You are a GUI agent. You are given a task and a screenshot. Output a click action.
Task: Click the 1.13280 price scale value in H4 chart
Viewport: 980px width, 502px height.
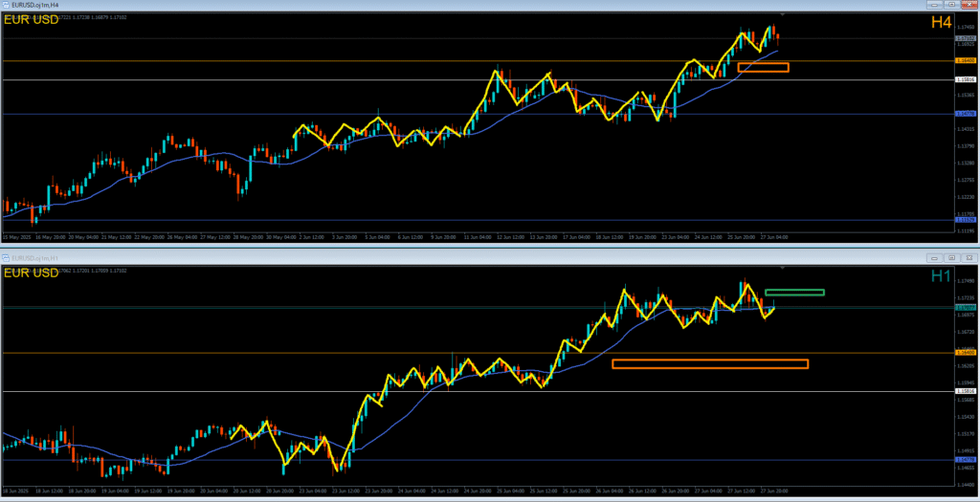click(x=966, y=163)
